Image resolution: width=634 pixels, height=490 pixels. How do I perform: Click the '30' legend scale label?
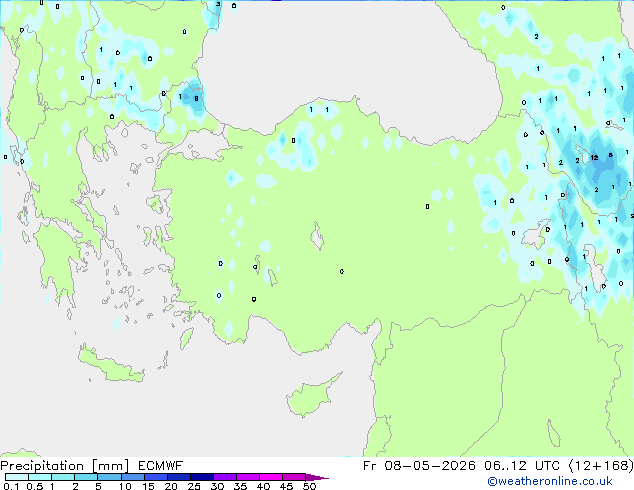(217, 486)
